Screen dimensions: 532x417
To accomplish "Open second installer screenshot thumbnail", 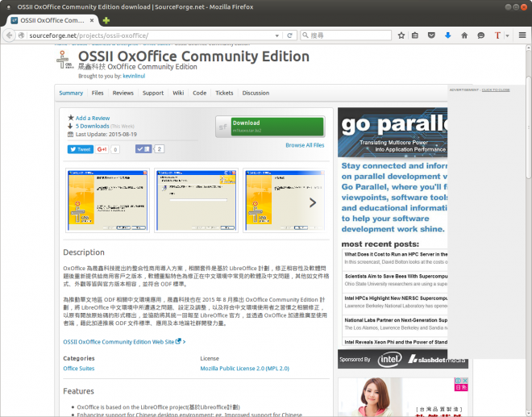I will point(196,200).
